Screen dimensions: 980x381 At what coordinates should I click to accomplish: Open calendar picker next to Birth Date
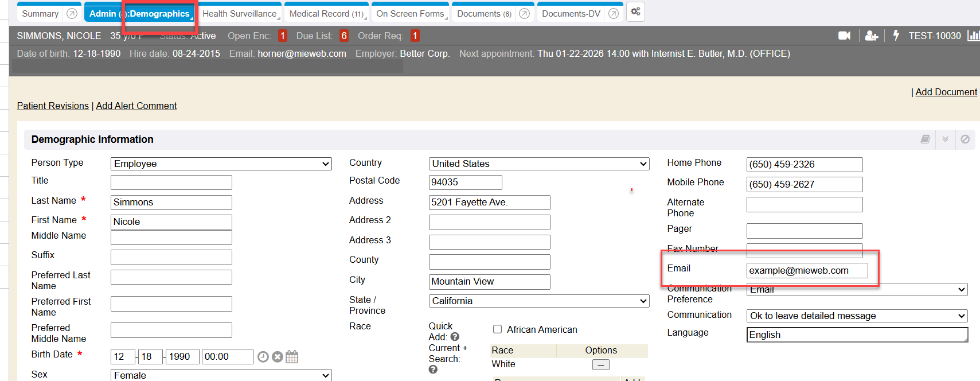[x=292, y=357]
